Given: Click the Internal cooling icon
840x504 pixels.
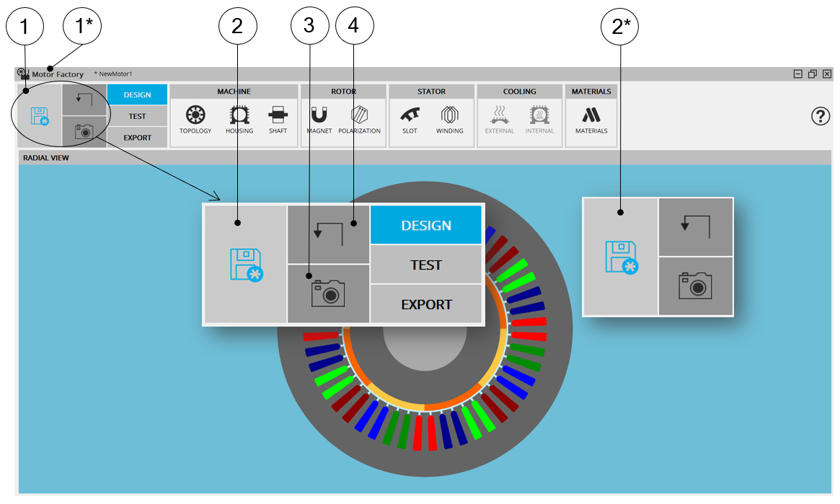Looking at the screenshot, I should (x=539, y=116).
